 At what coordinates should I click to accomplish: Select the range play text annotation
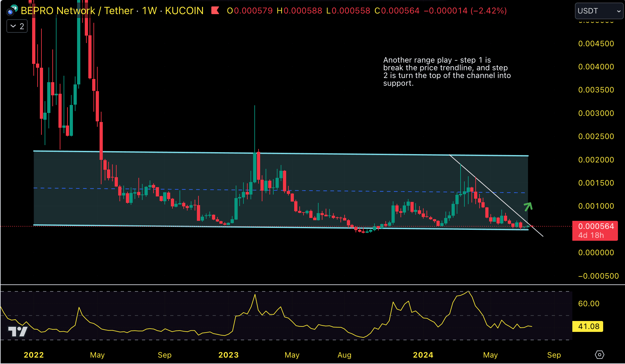pyautogui.click(x=447, y=72)
